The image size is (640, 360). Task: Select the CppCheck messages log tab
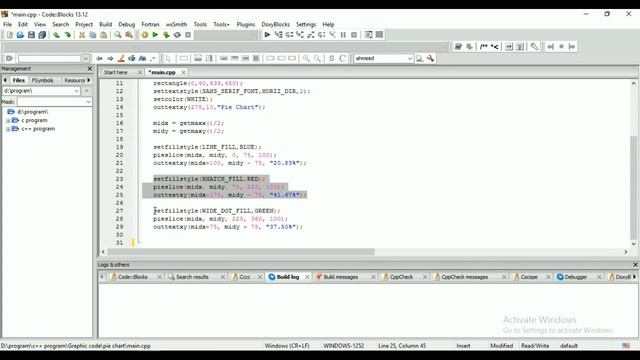[x=464, y=277]
